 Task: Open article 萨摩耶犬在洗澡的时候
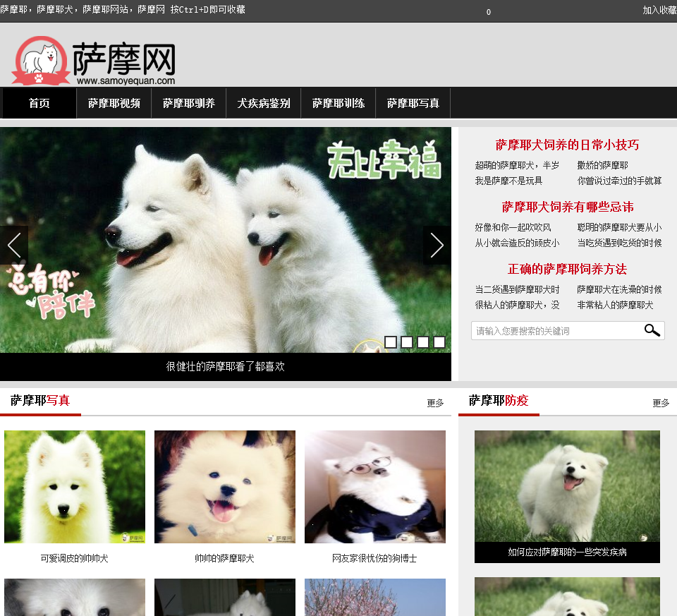620,289
